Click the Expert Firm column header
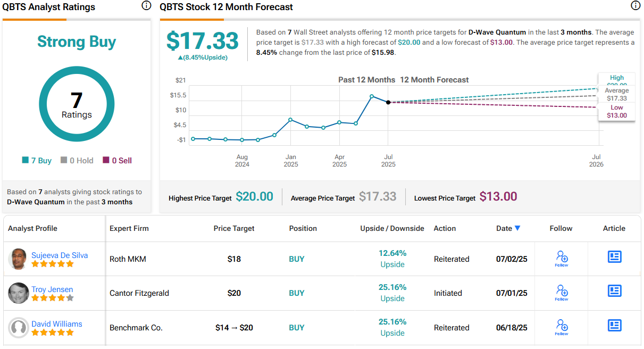The image size is (644, 349). [x=129, y=228]
